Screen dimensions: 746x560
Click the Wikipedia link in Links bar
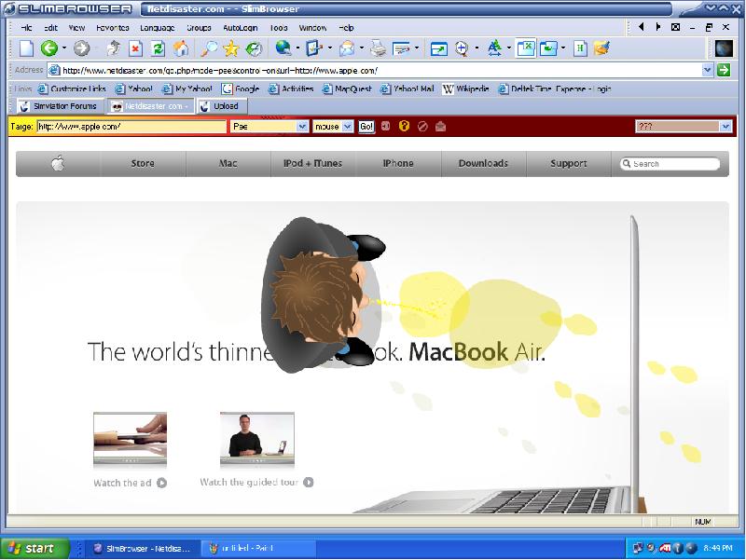pos(465,89)
